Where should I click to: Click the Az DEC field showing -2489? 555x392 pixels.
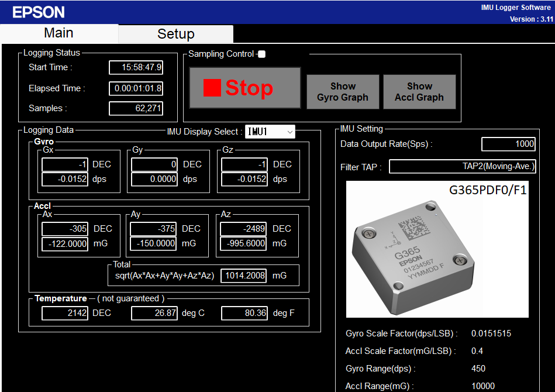coord(243,229)
